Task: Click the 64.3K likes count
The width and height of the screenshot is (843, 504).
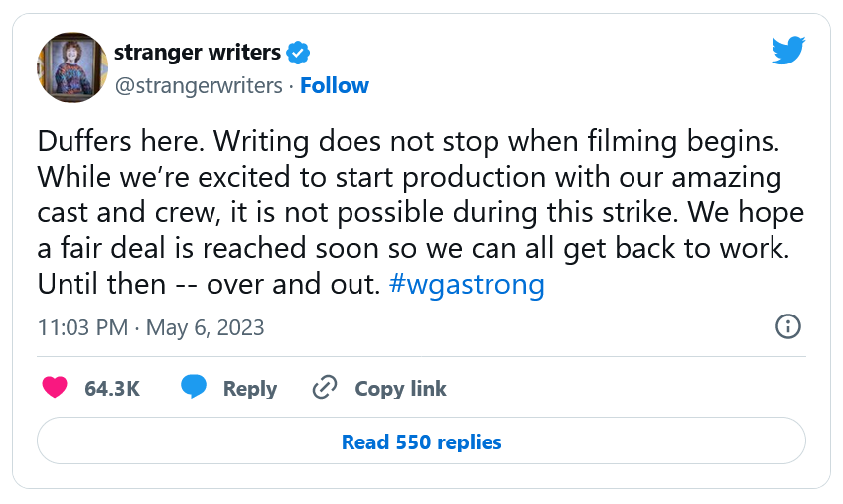Action: tap(112, 389)
